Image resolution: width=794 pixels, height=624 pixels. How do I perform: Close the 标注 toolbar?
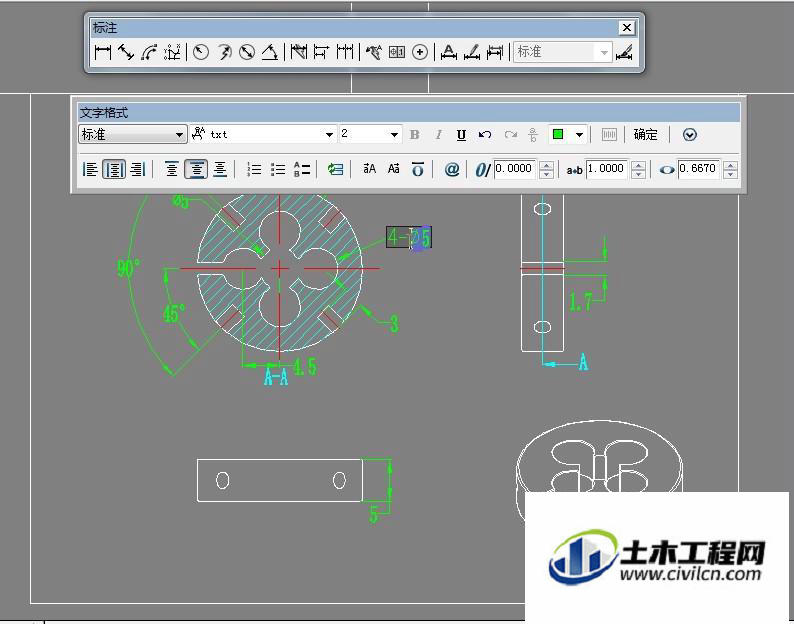[626, 28]
